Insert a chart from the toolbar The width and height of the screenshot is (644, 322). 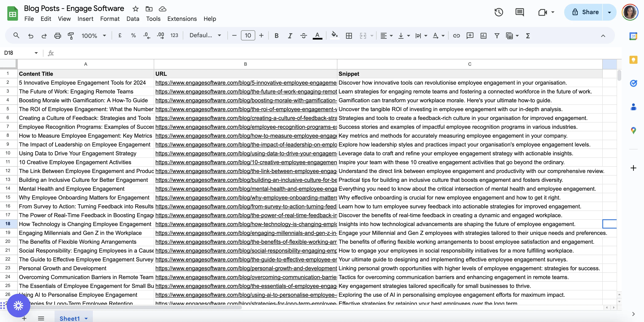pos(483,36)
